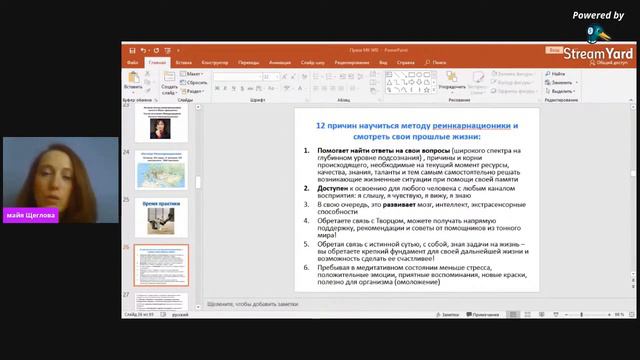Click Найти find button
The image size is (640, 360).
pos(555,74)
